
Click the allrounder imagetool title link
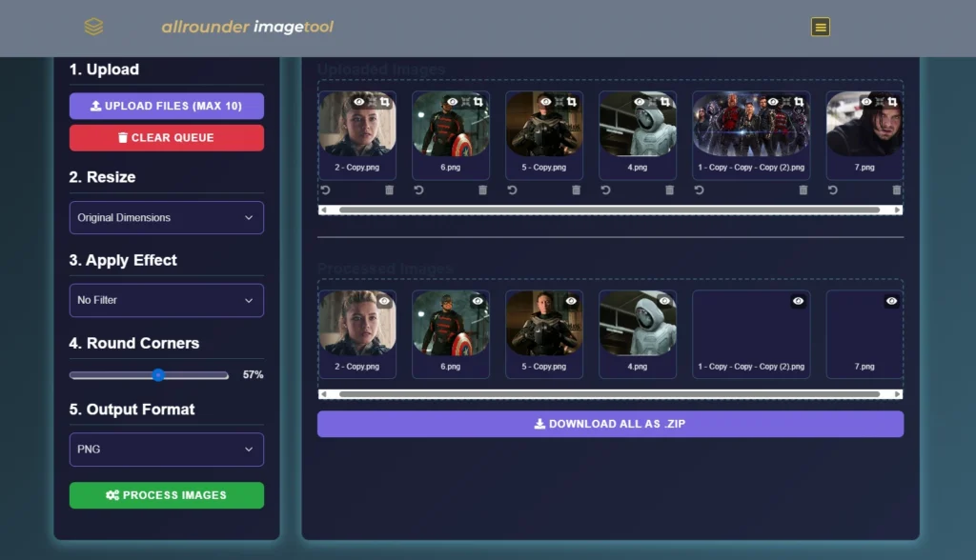[247, 27]
